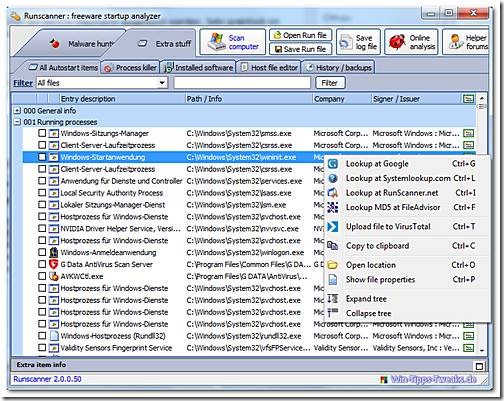Collapse 001 Running processes node
Screen dimensions: 504x401
(x=17, y=122)
